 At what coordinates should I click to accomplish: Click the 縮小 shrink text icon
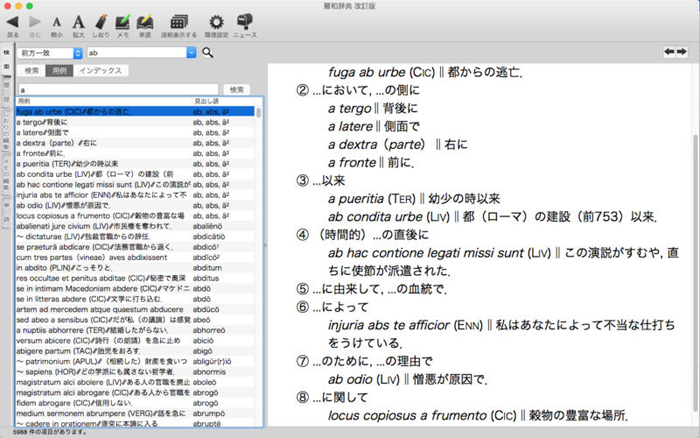pyautogui.click(x=56, y=20)
